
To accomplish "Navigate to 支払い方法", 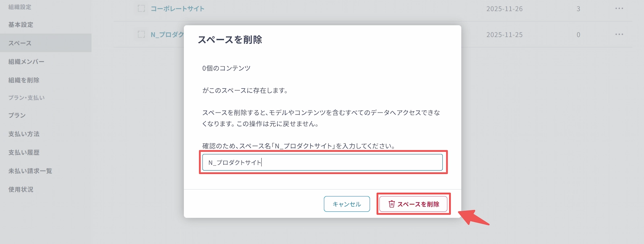I will (24, 134).
